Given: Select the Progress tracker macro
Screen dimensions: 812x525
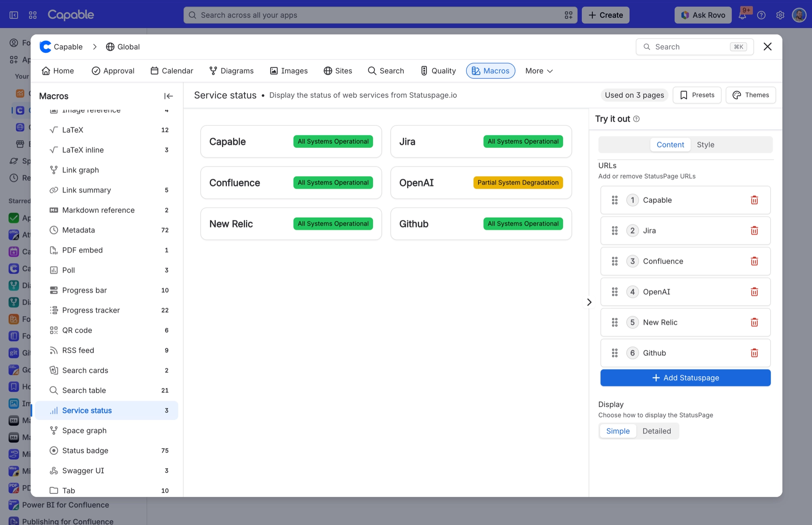Looking at the screenshot, I should point(106,310).
